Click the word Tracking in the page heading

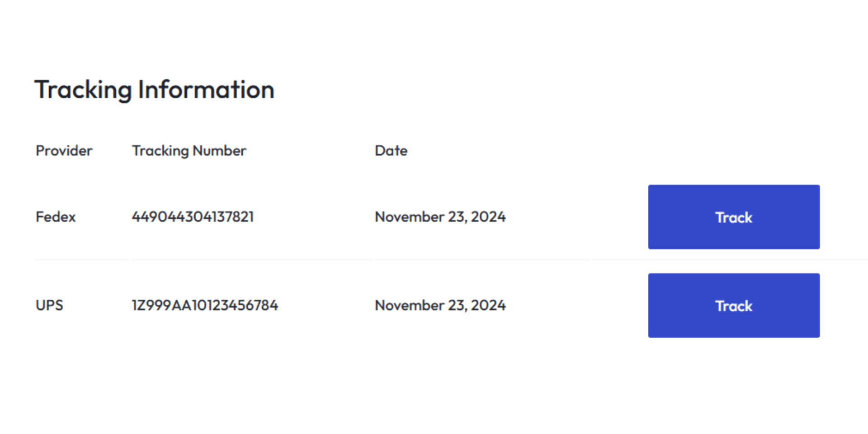click(x=83, y=90)
